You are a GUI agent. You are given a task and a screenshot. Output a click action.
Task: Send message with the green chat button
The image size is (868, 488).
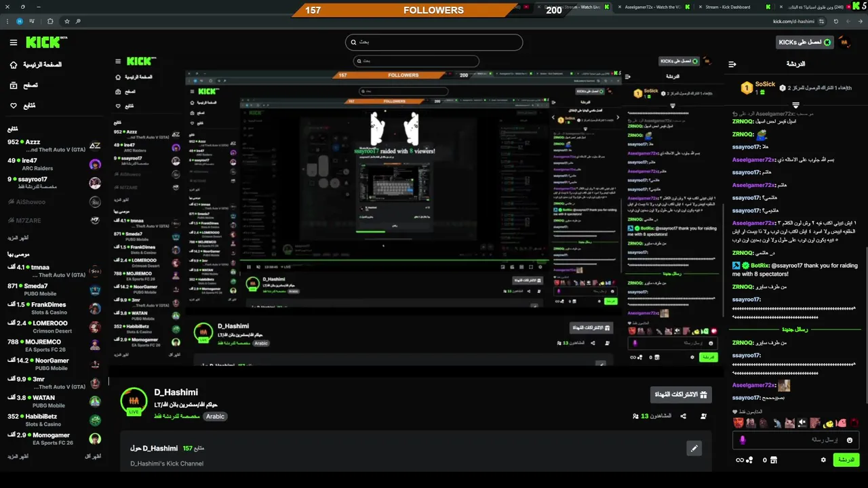click(846, 460)
